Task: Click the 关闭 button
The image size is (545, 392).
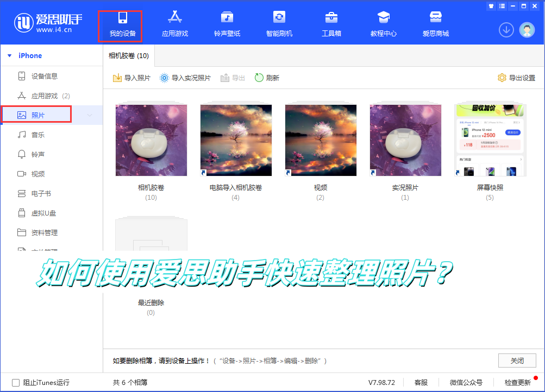Action: pos(517,361)
